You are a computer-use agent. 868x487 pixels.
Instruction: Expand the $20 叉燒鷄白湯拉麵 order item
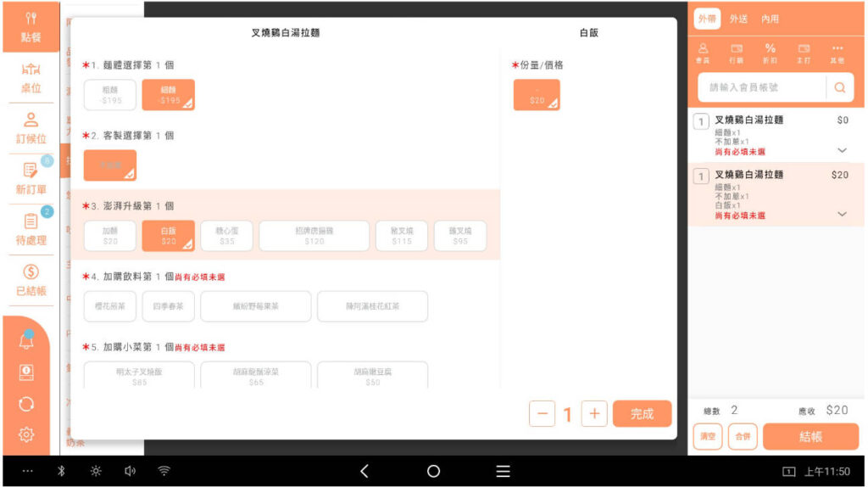(x=841, y=214)
